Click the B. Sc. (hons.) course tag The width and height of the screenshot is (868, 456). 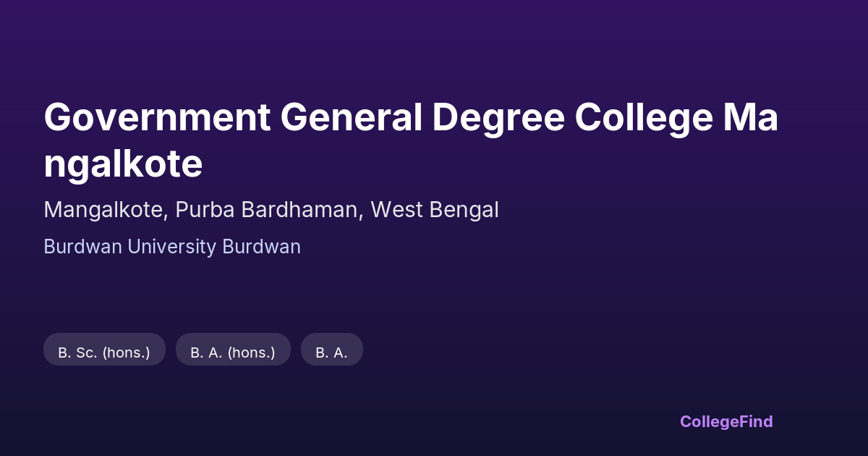[104, 352]
